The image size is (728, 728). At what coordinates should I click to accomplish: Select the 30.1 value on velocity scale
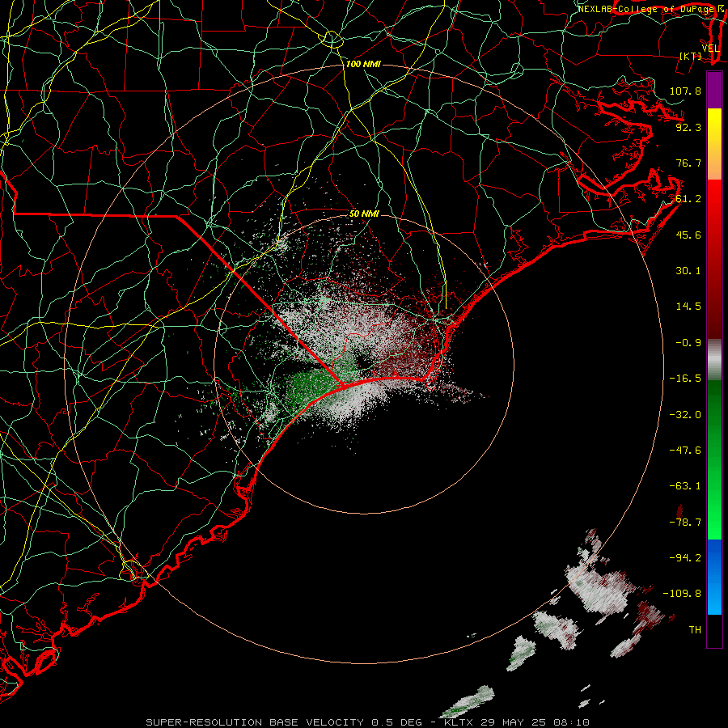pos(688,271)
